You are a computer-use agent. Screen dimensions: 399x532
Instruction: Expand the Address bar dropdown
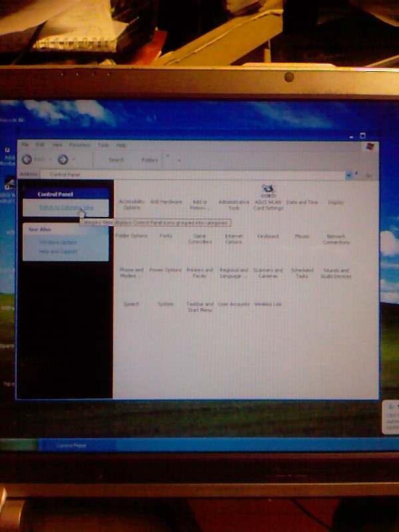point(348,175)
